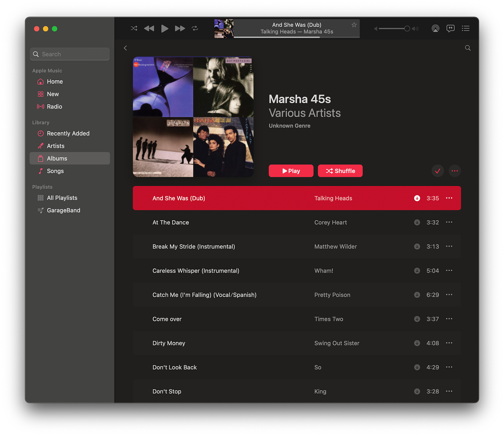The image size is (504, 436).
Task: Open the now playing album thumbnail
Action: pos(224,28)
